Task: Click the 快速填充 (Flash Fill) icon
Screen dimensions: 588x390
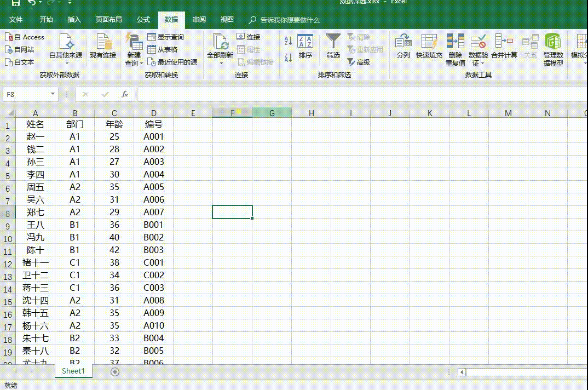Action: coord(429,42)
